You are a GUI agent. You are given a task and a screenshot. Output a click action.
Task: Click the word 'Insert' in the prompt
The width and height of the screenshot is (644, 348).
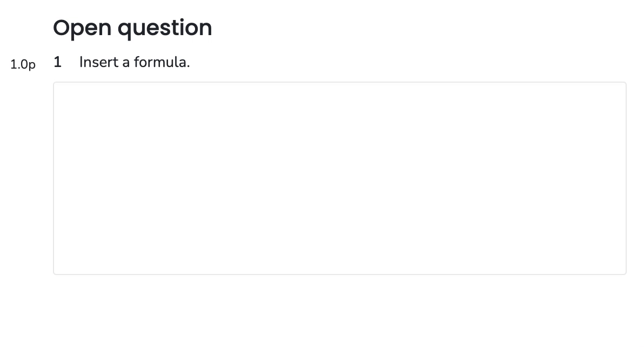tap(98, 62)
